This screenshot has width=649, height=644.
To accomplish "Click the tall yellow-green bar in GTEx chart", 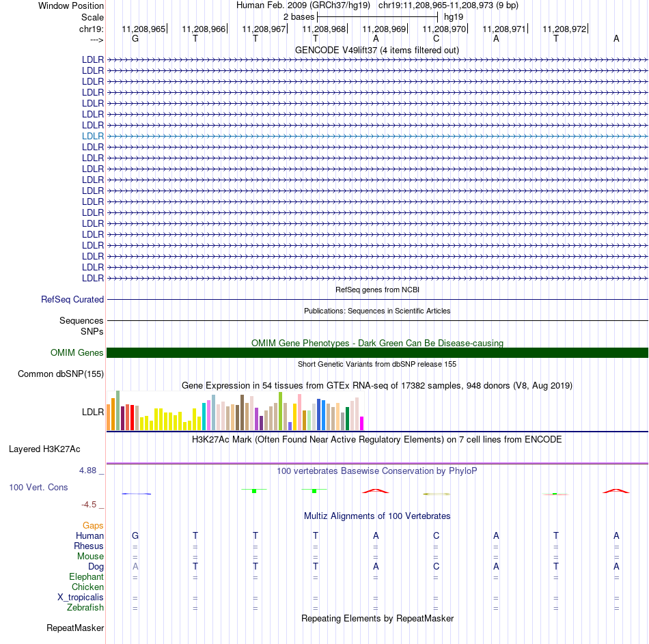I will (x=280, y=411).
